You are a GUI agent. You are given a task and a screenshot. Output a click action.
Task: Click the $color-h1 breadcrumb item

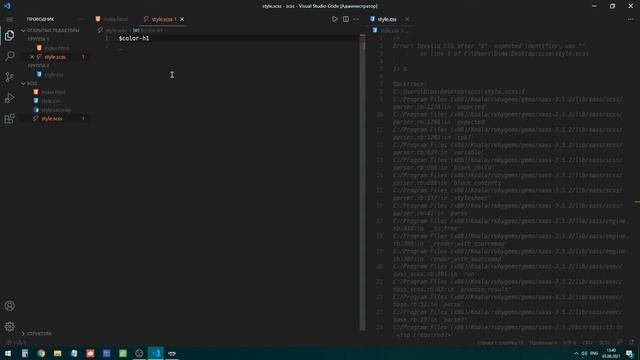click(149, 31)
